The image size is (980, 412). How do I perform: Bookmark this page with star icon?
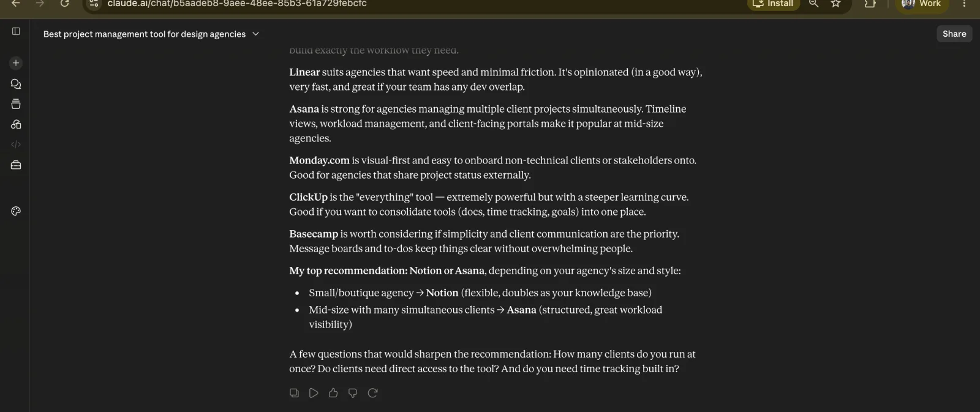835,4
